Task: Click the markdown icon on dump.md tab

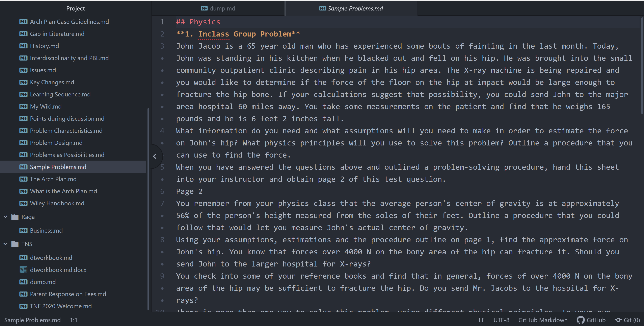Action: (204, 8)
